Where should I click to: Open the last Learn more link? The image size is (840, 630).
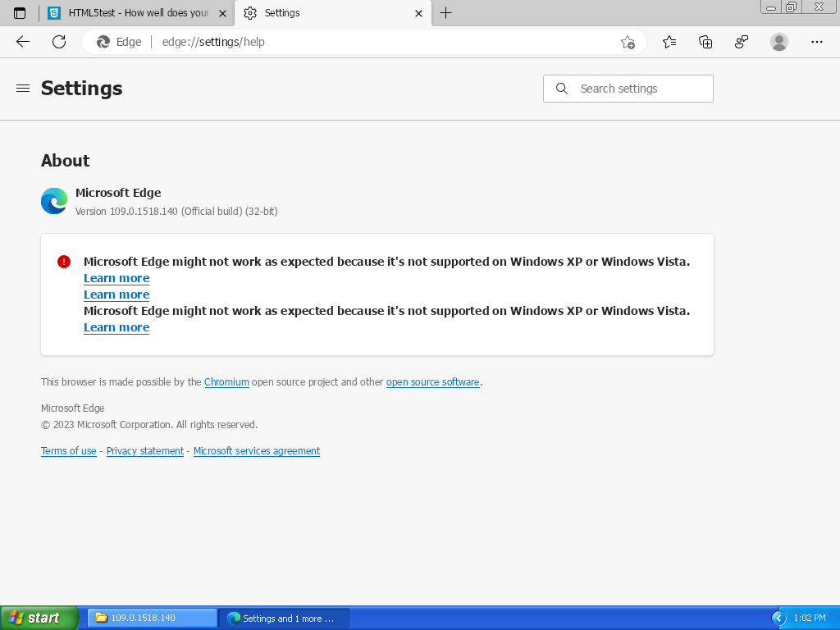(116, 327)
